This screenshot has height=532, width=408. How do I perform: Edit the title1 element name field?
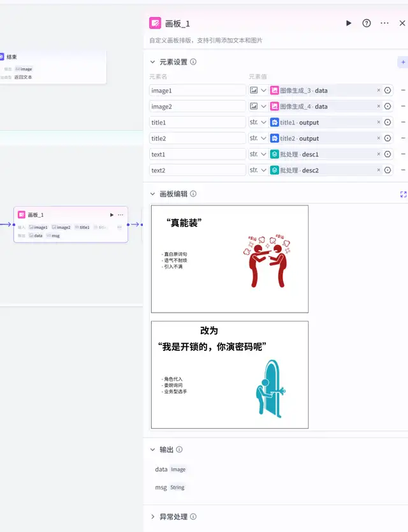coord(198,122)
